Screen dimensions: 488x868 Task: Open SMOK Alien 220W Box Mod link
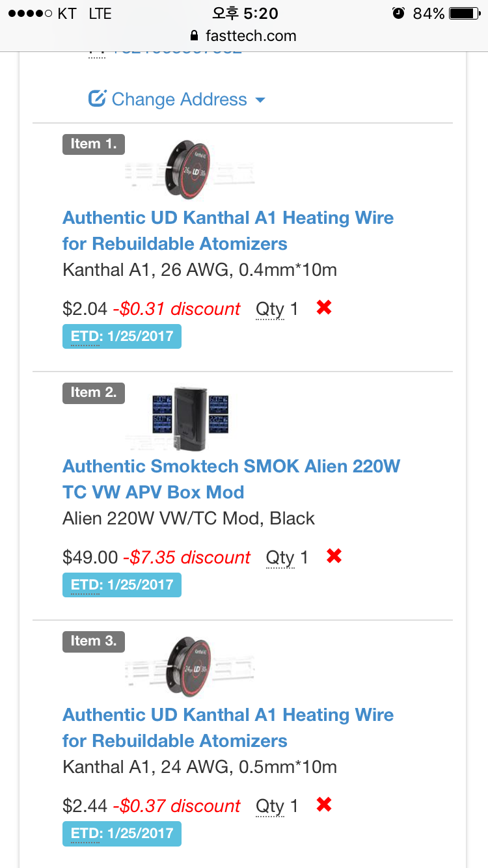231,479
